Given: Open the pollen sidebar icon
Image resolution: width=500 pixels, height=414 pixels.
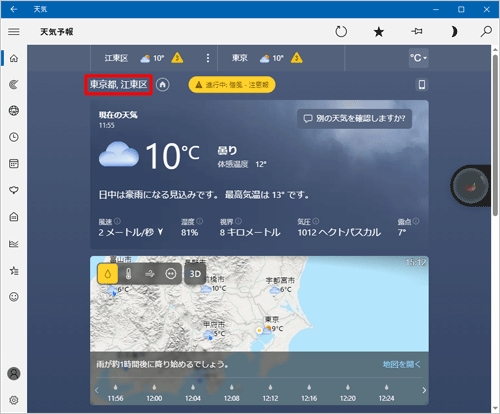Looking at the screenshot, I should pos(14,190).
